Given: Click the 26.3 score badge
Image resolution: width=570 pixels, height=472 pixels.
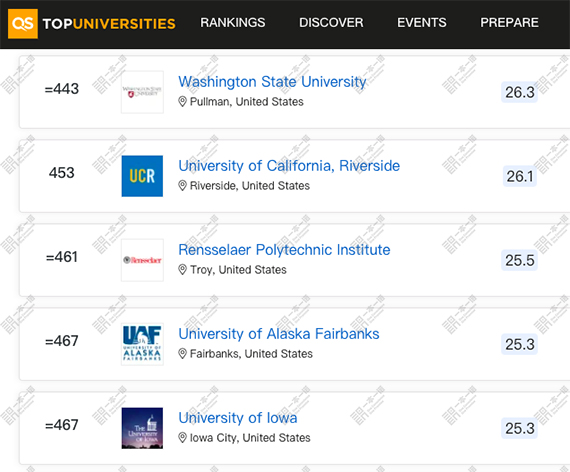Looking at the screenshot, I should coord(519,92).
